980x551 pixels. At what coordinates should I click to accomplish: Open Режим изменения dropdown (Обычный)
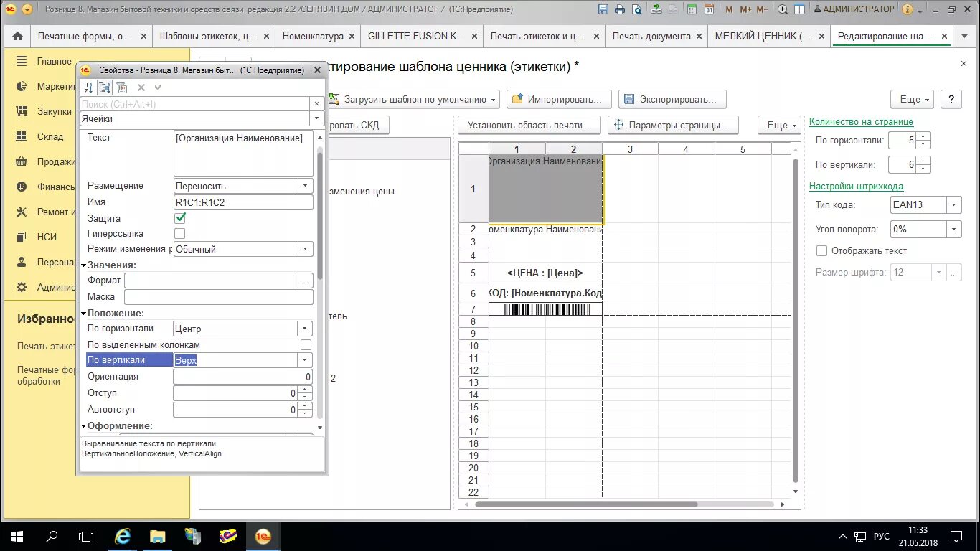(306, 249)
